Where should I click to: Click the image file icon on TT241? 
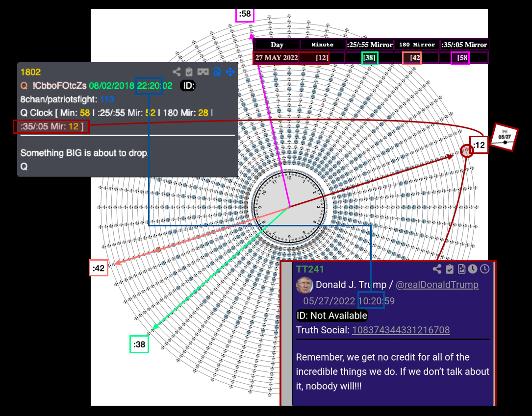(461, 269)
